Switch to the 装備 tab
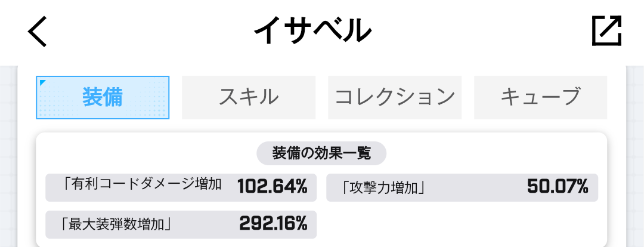This screenshot has width=644, height=247. coord(103,97)
